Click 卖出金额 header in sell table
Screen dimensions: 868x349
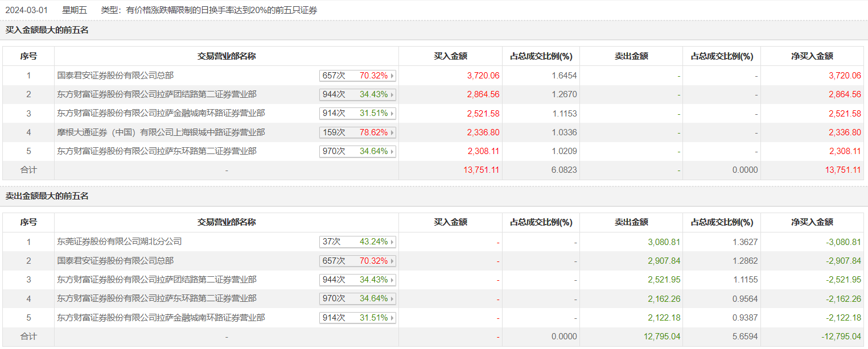coord(631,222)
